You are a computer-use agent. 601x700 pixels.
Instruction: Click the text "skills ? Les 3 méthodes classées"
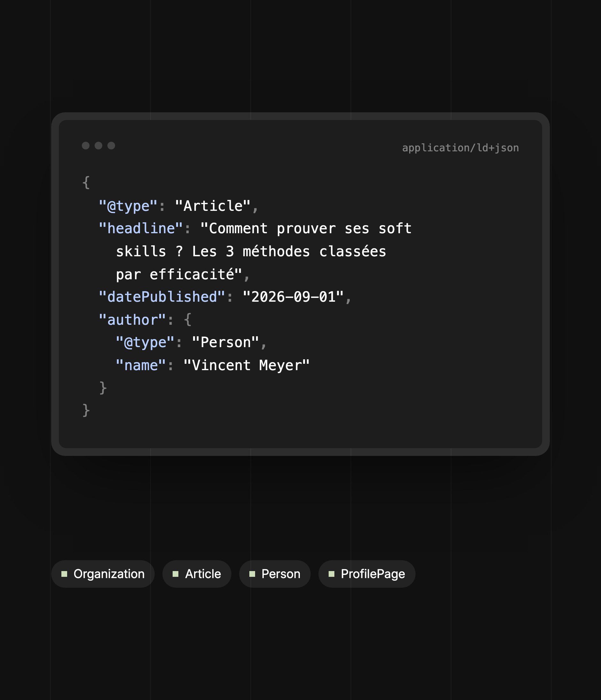point(251,252)
